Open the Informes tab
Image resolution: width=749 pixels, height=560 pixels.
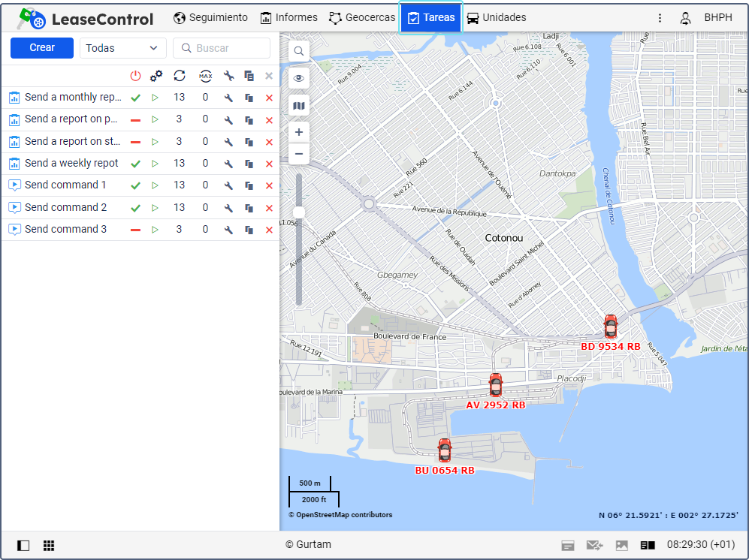[289, 18]
